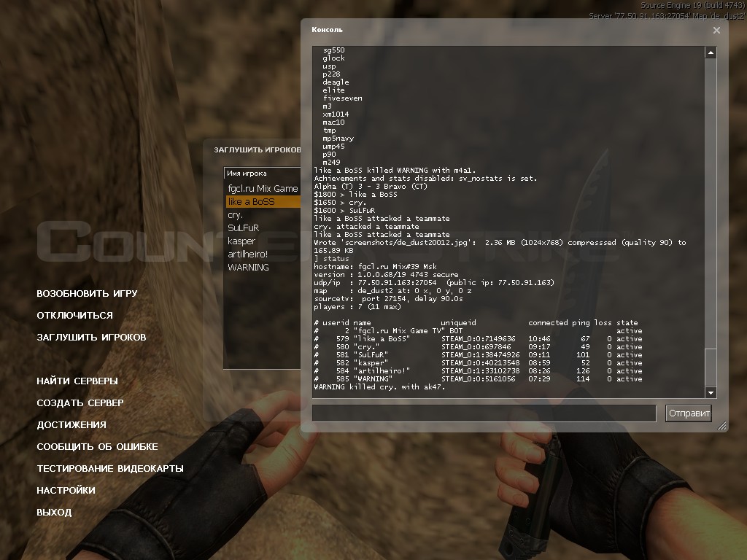Click ВЫХОД to quit game
The image size is (747, 560).
click(x=54, y=513)
